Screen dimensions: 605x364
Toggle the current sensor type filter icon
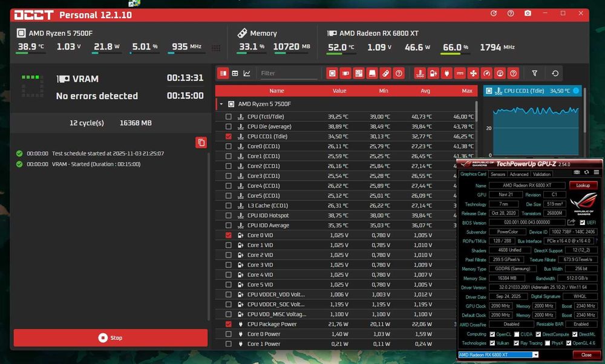point(460,73)
